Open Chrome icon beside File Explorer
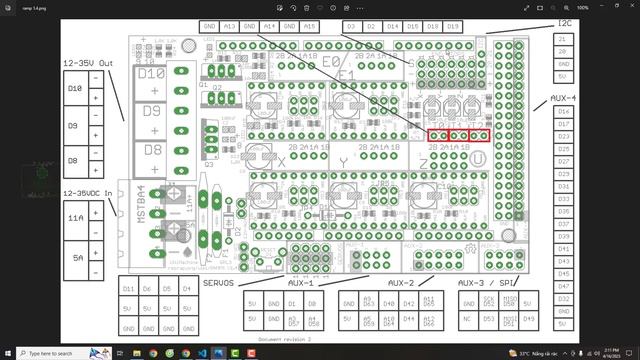The image size is (640, 360). click(x=153, y=353)
